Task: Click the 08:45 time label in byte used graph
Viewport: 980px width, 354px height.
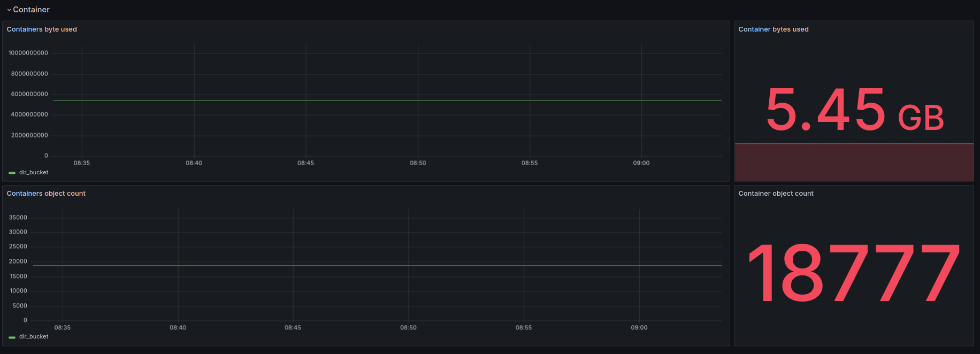Action: point(305,163)
